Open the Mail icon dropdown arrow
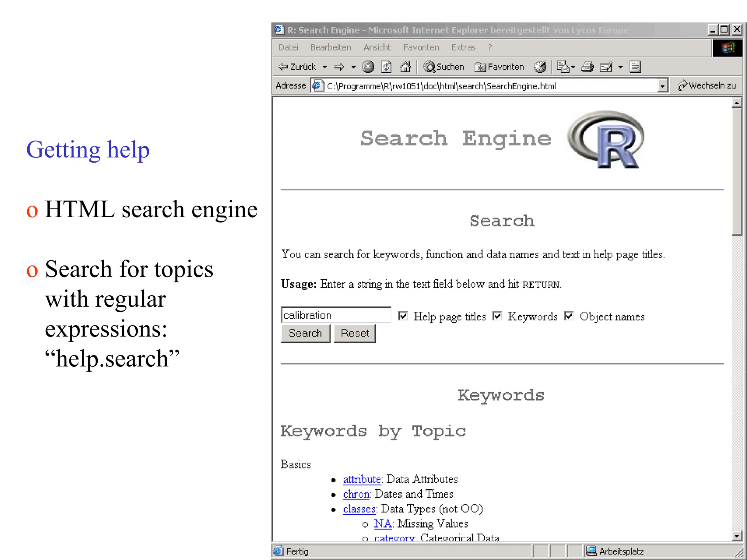Screen dimensions: 747x560 pyautogui.click(x=573, y=67)
